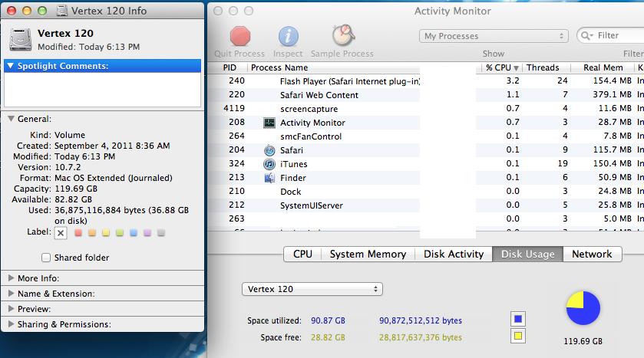Viewport: 644px width, 358px height.
Task: Select the no-label X option
Action: click(x=61, y=233)
